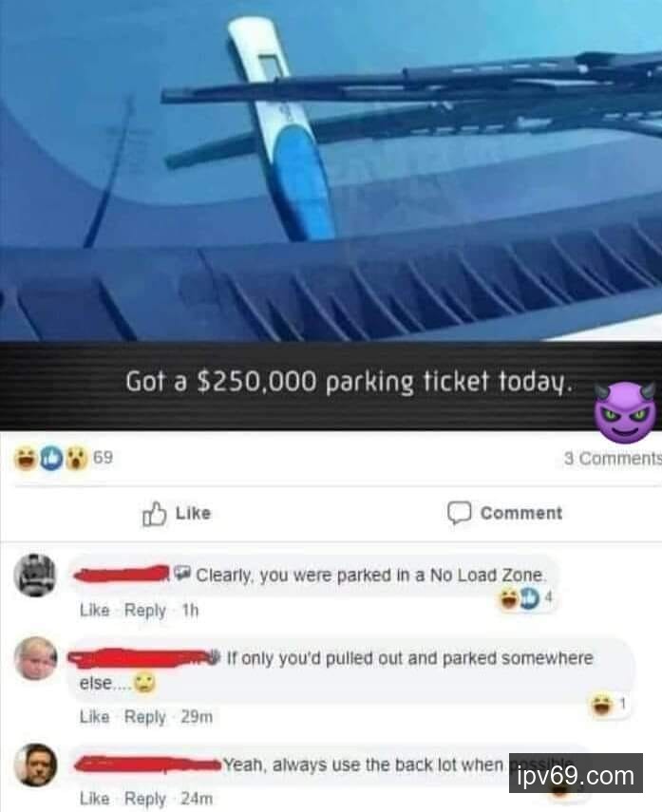Viewport: 662px width, 812px height.
Task: Open second commenter's baby profile picture
Action: [x=35, y=659]
